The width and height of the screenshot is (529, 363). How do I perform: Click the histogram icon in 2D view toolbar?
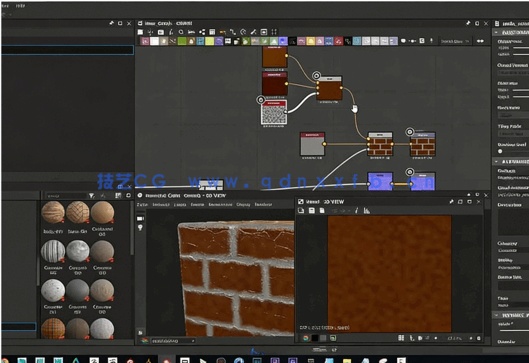click(367, 211)
